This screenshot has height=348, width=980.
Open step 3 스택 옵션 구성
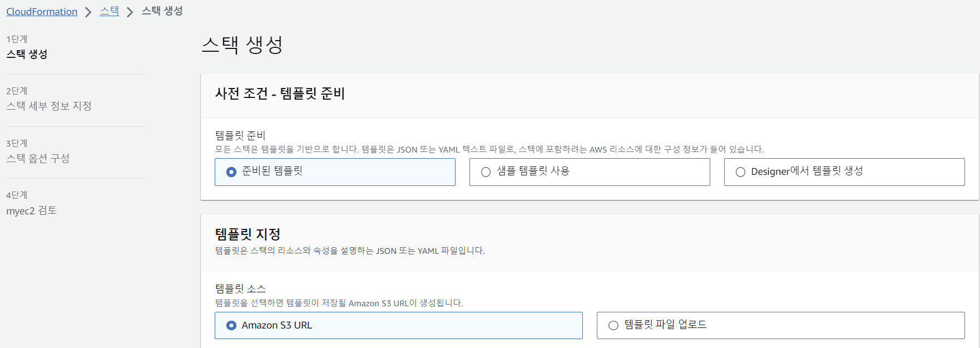[38, 158]
